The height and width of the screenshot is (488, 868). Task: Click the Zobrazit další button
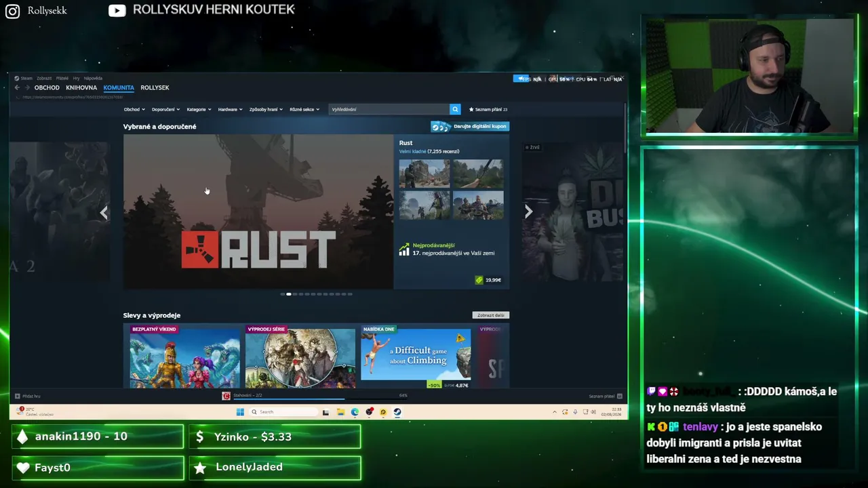click(x=491, y=315)
